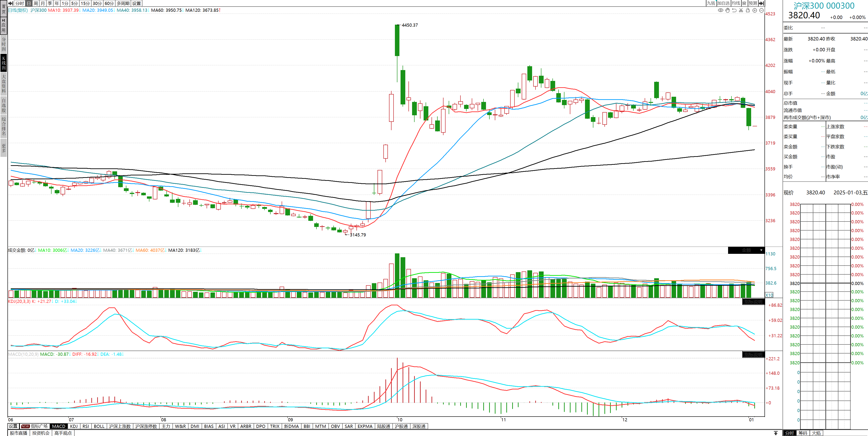
Task: Open 分时图 in the left sidebar
Action: pos(4,45)
